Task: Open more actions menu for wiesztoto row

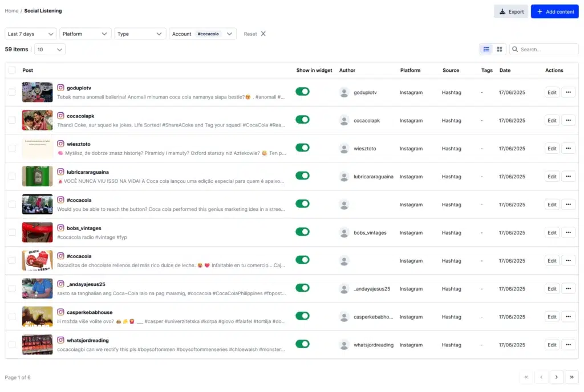Action: click(x=568, y=148)
